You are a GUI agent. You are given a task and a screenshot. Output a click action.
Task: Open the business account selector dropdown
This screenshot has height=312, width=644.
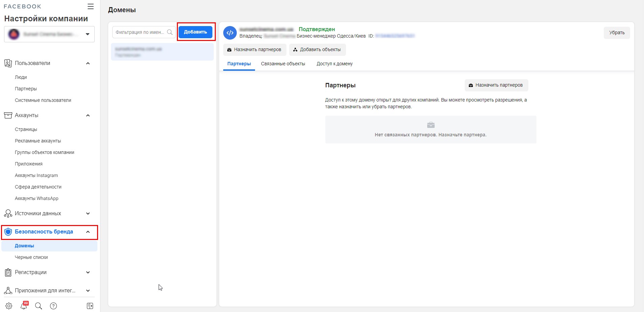49,34
